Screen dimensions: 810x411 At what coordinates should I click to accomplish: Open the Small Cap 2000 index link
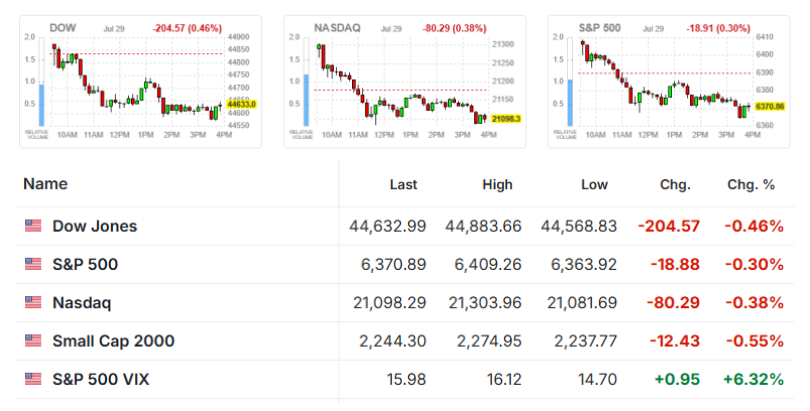(113, 341)
